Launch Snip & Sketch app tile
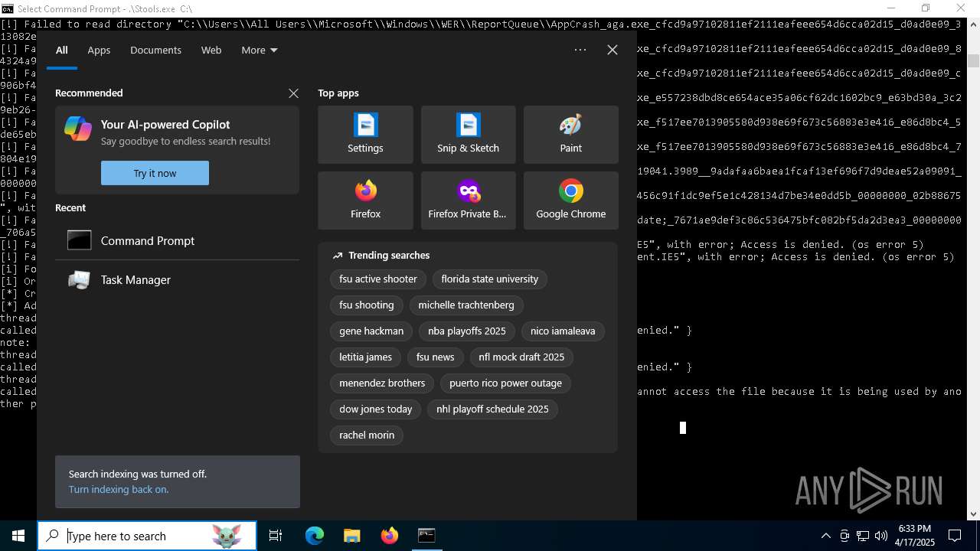 pos(468,135)
